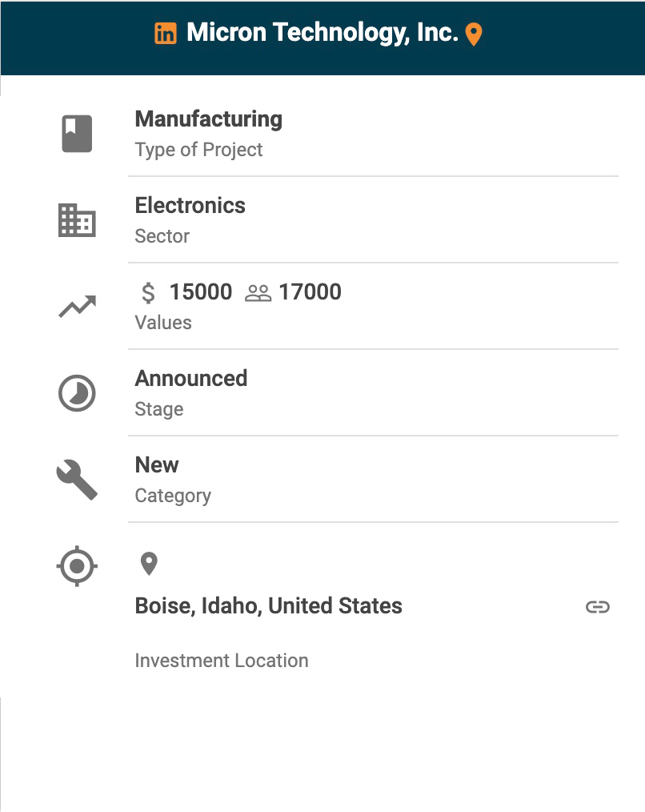Click the crosshair target location icon
The width and height of the screenshot is (645, 812).
[77, 566]
